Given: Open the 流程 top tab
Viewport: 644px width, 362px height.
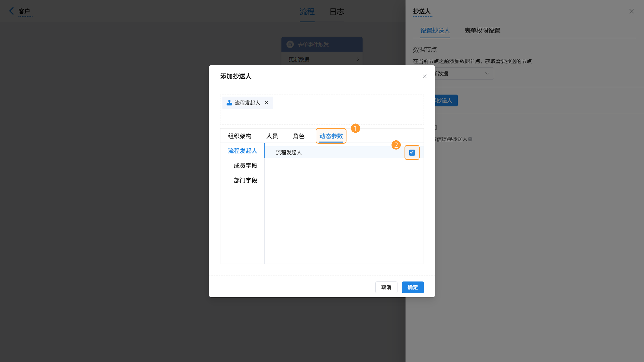Looking at the screenshot, I should [x=307, y=12].
